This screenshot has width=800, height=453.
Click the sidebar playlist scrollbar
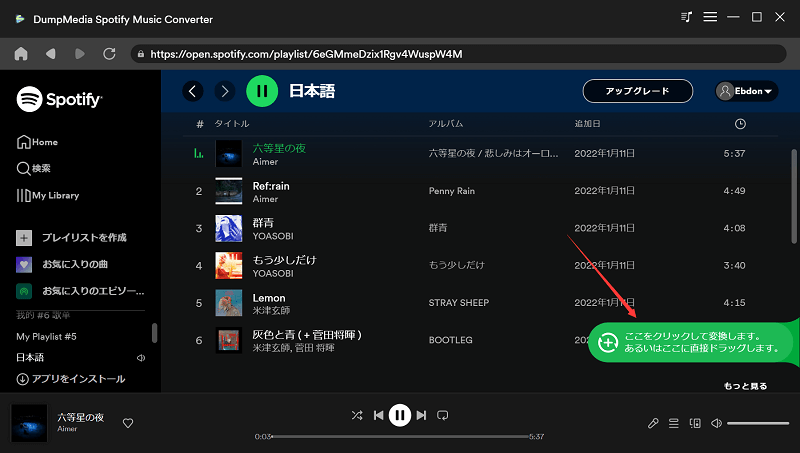[155, 334]
